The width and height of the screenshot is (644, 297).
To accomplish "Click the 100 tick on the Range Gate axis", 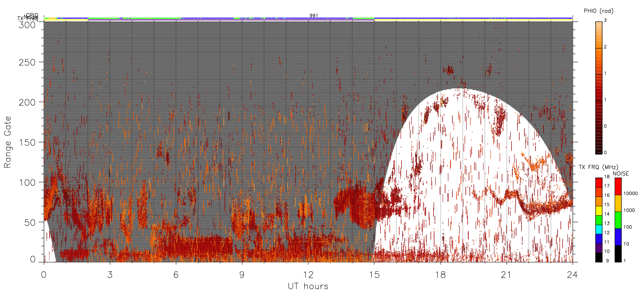I will [x=27, y=182].
